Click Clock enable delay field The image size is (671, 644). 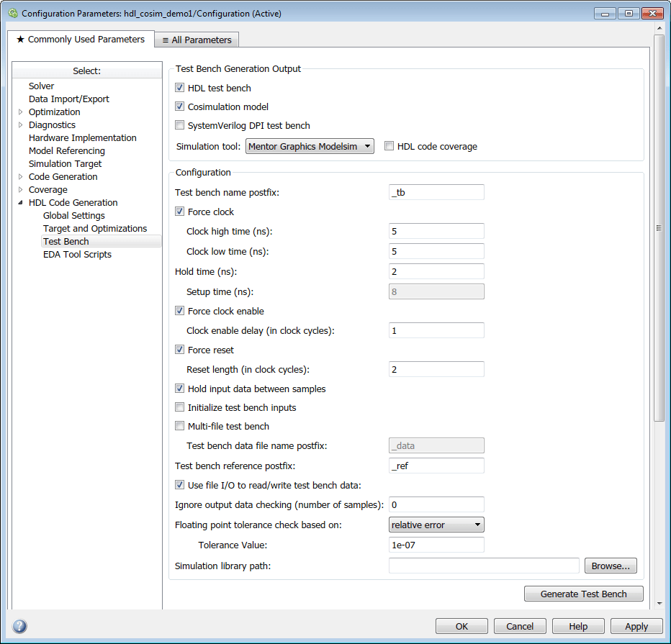pos(436,330)
